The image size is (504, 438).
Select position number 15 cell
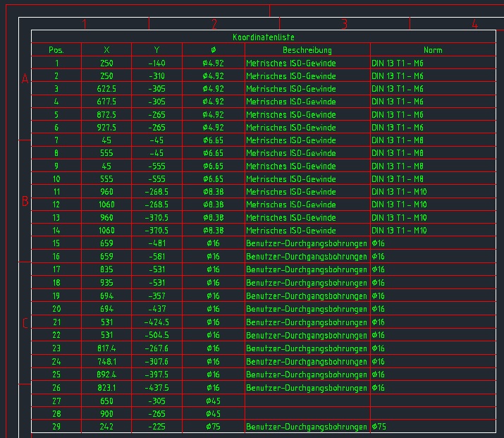point(56,243)
